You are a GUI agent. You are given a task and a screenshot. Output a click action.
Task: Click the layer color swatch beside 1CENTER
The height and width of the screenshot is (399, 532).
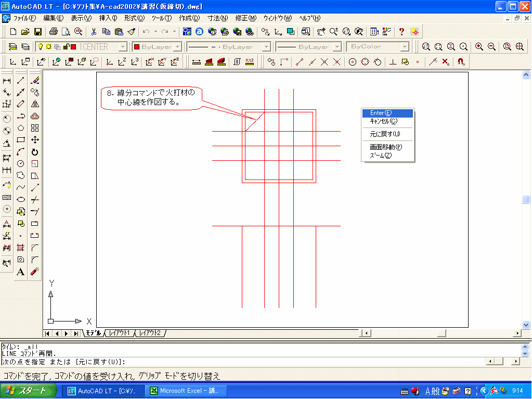pos(73,47)
